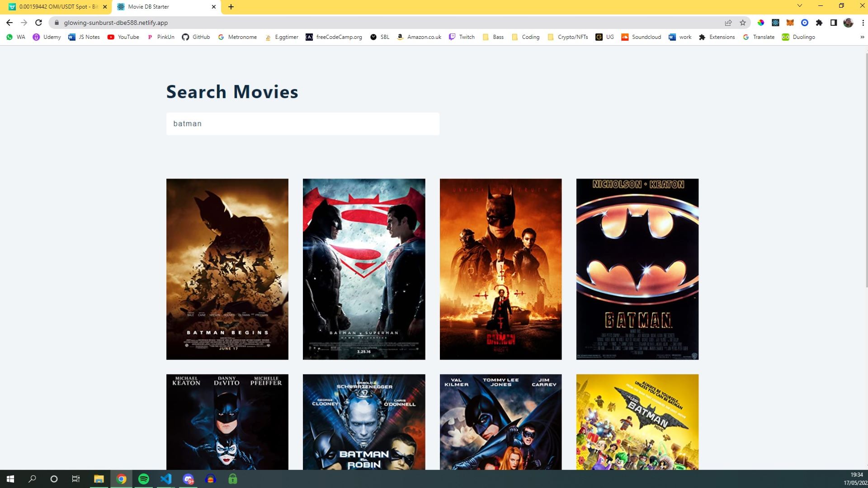Select the Lego Batman Movie poster
This screenshot has height=488, width=868.
pos(637,422)
